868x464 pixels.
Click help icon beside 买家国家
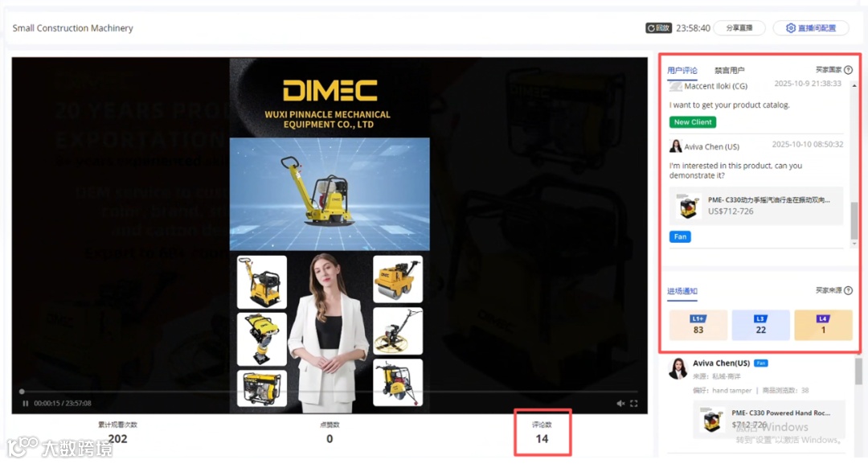click(848, 70)
